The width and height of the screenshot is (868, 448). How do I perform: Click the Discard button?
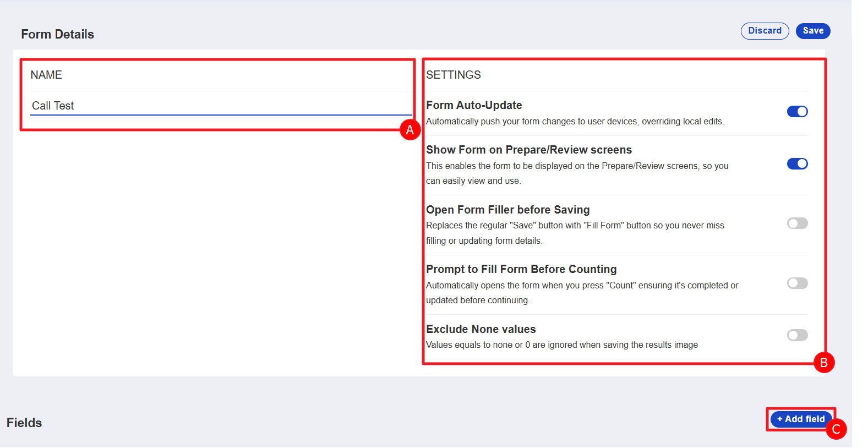point(765,31)
